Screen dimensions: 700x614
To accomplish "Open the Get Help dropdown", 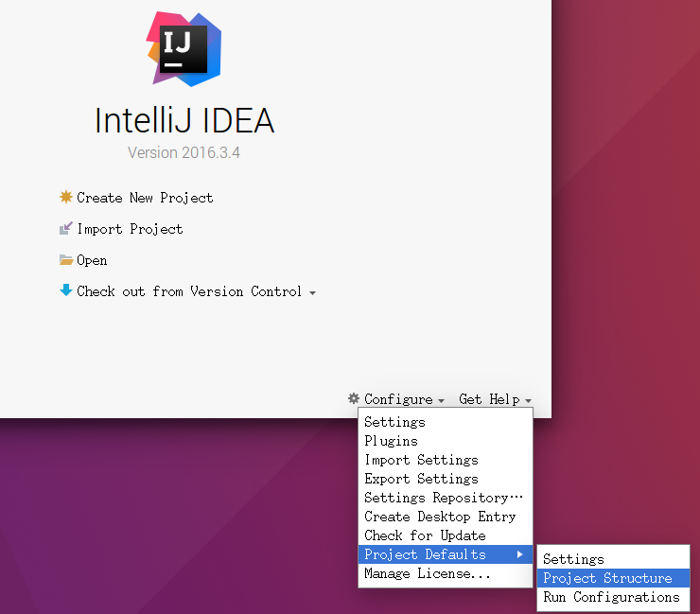I will 489,398.
